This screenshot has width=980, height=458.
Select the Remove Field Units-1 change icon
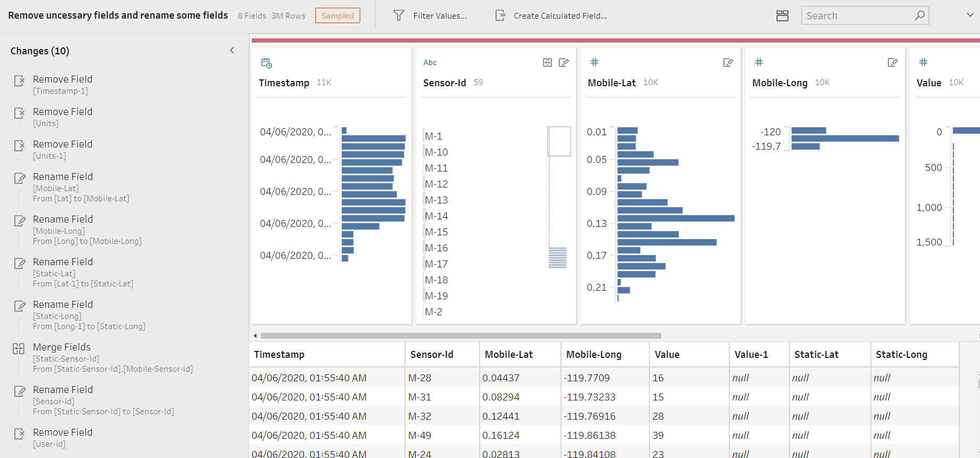[x=19, y=146]
